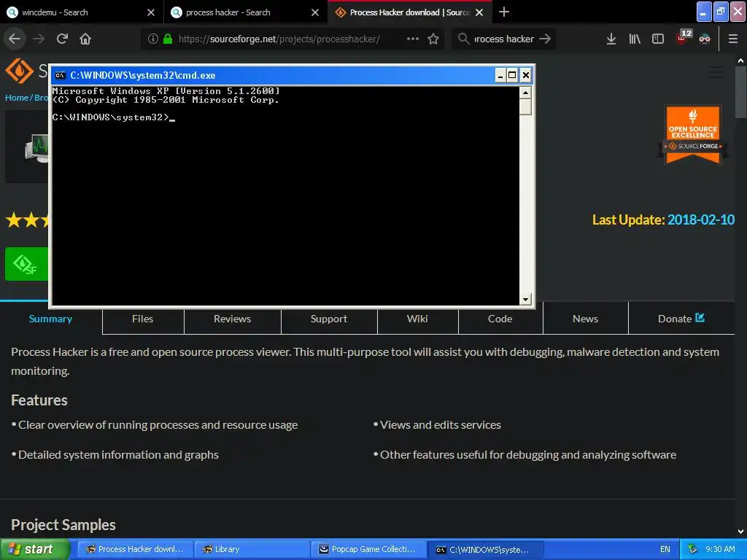Switch to Library taskbar button
The width and height of the screenshot is (747, 560).
[x=252, y=549]
